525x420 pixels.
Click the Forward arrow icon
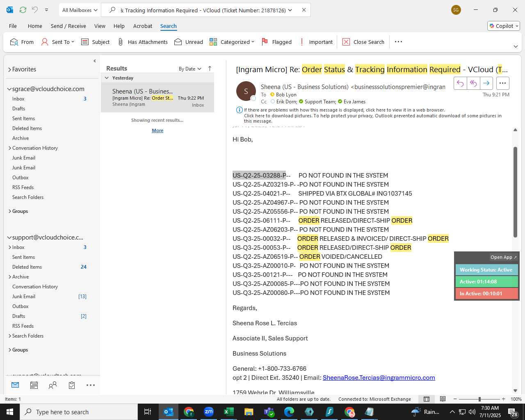(486, 83)
